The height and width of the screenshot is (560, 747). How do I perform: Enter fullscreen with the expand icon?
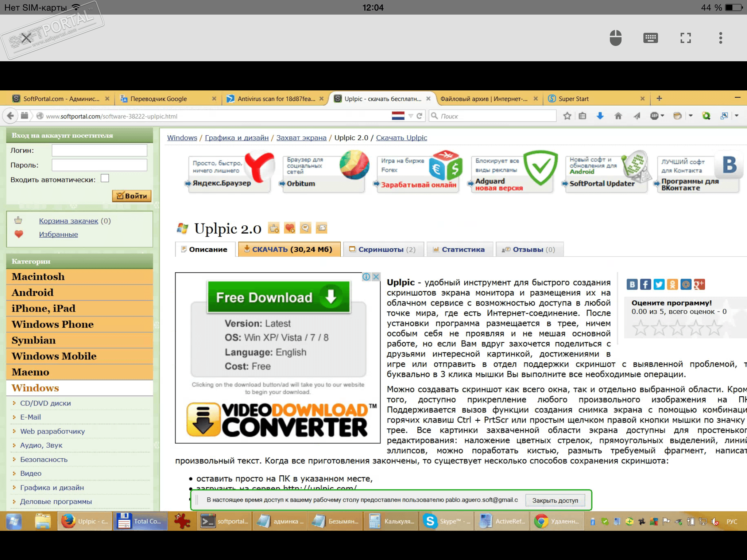(x=685, y=38)
